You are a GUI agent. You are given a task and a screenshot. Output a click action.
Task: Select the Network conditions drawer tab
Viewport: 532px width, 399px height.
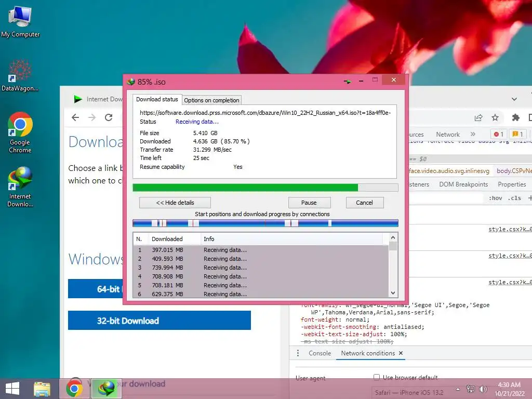tap(368, 353)
